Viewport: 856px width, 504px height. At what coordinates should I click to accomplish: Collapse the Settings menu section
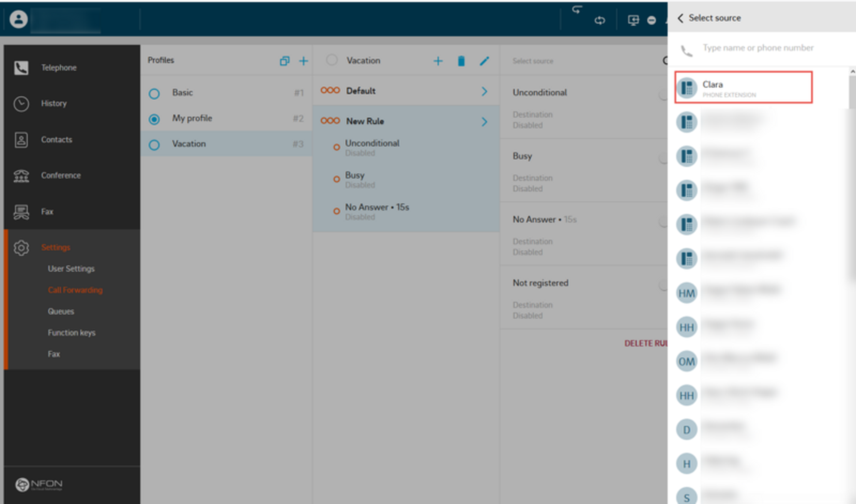click(x=56, y=247)
